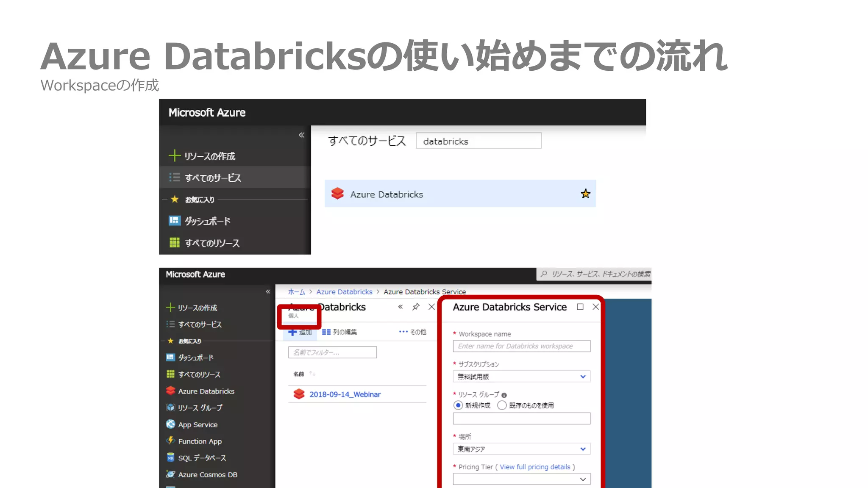
Task: Click the 追加 add button
Action: 300,332
